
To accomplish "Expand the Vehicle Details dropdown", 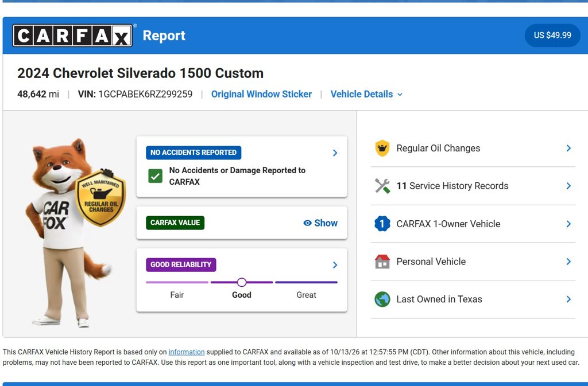I will (x=366, y=94).
